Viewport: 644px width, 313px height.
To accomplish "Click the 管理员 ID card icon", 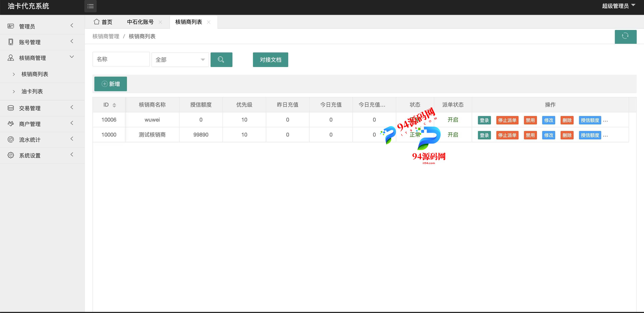I will [x=11, y=26].
